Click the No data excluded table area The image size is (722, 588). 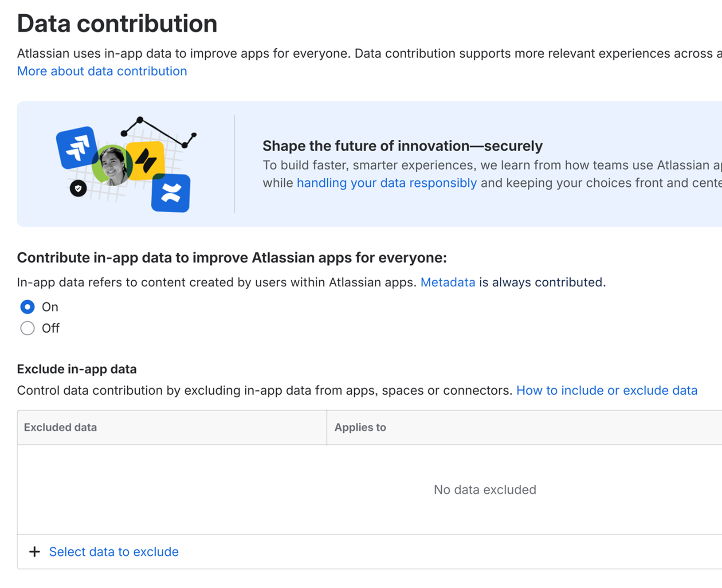(485, 490)
